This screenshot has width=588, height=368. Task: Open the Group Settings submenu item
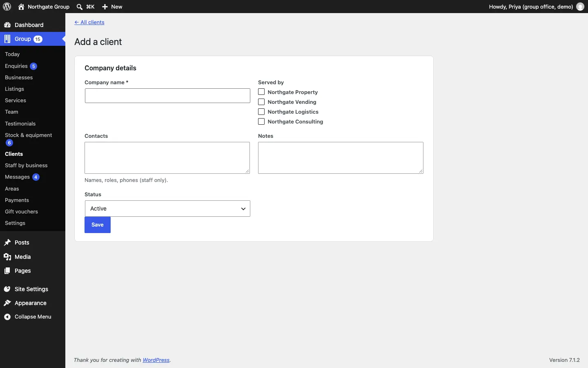tap(16, 223)
